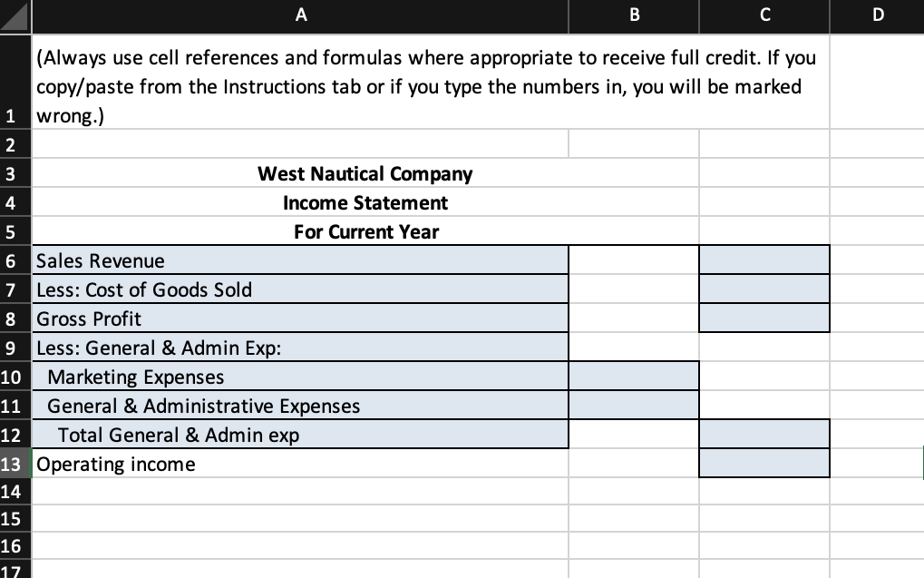Click the Operating income label cell
Image resolution: width=924 pixels, height=578 pixels.
click(x=299, y=464)
